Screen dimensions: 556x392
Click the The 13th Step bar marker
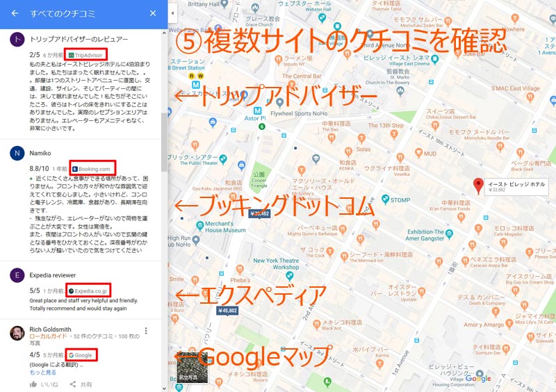click(x=394, y=134)
